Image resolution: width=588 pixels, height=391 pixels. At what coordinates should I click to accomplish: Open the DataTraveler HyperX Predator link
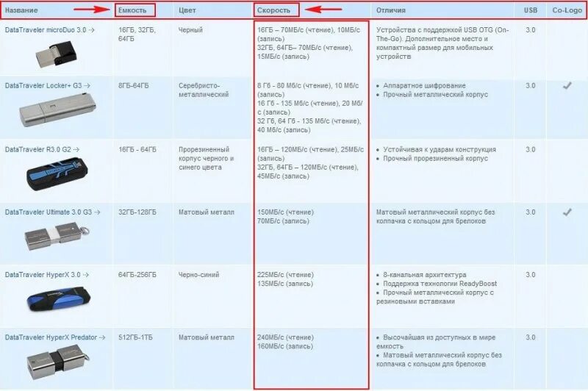(55, 337)
